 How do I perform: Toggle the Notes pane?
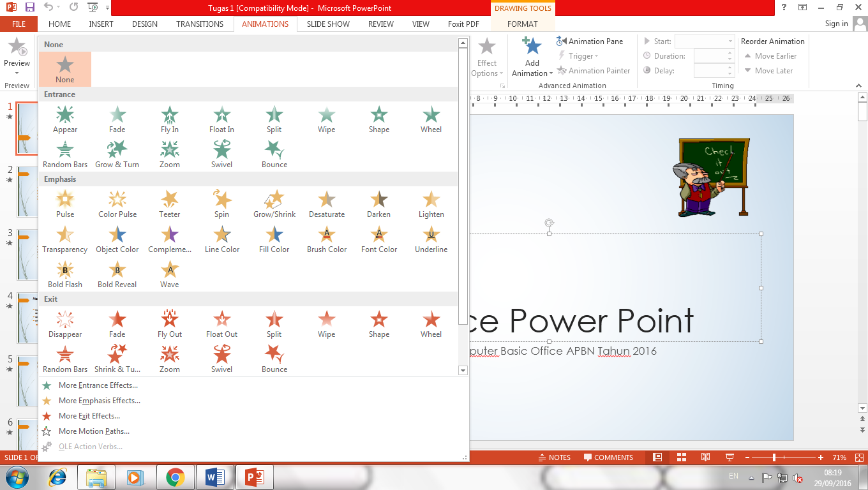pos(554,457)
